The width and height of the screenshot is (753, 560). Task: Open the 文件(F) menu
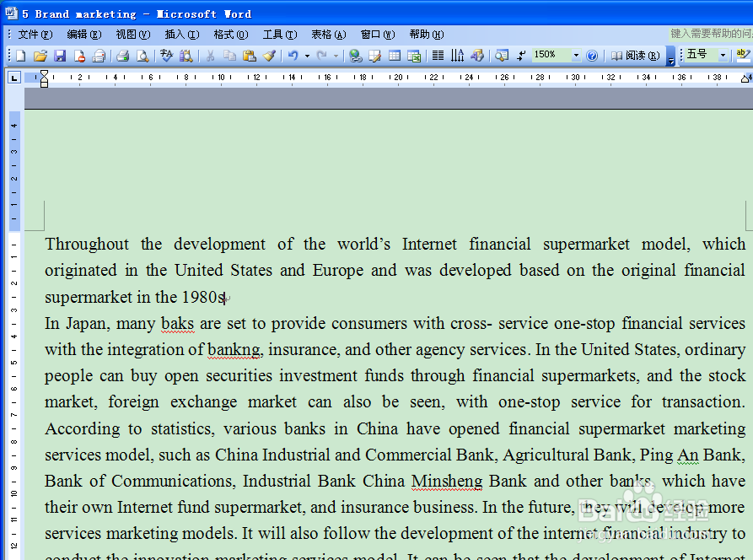coord(35,35)
